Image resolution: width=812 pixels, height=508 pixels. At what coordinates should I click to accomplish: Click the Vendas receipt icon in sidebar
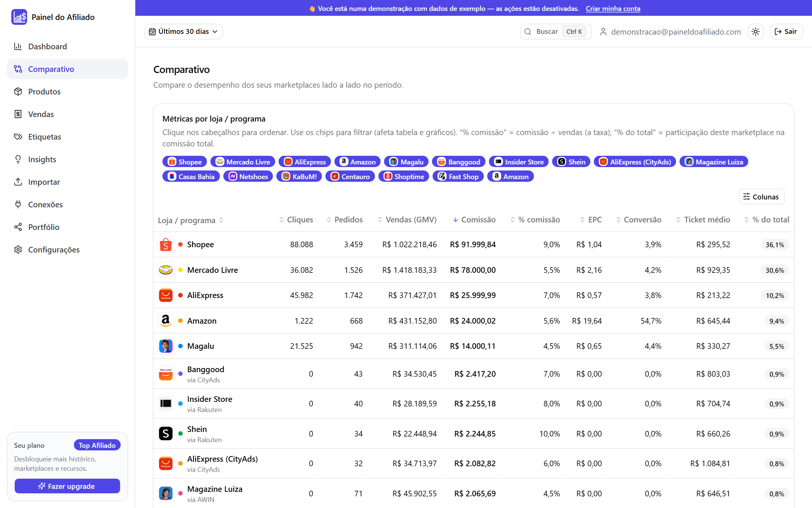[18, 114]
